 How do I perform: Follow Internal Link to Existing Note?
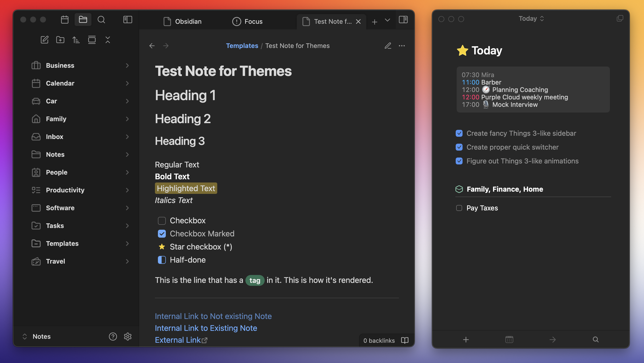pyautogui.click(x=206, y=328)
